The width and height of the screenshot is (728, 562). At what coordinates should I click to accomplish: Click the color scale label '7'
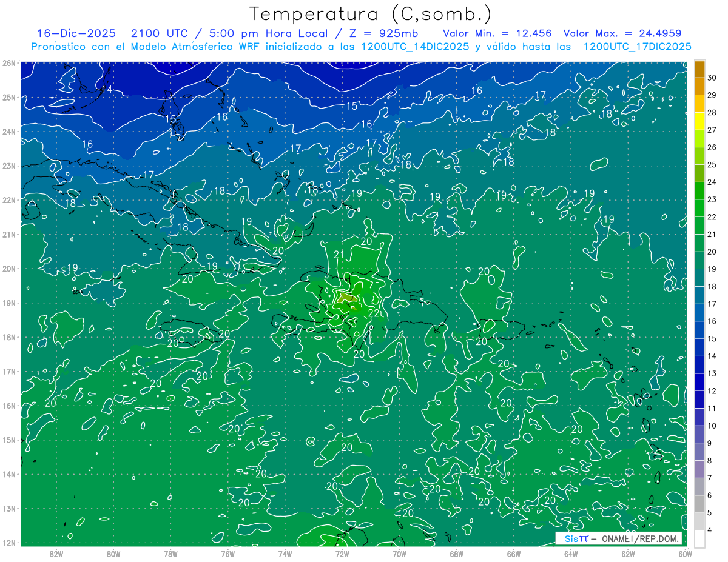pos(710,478)
